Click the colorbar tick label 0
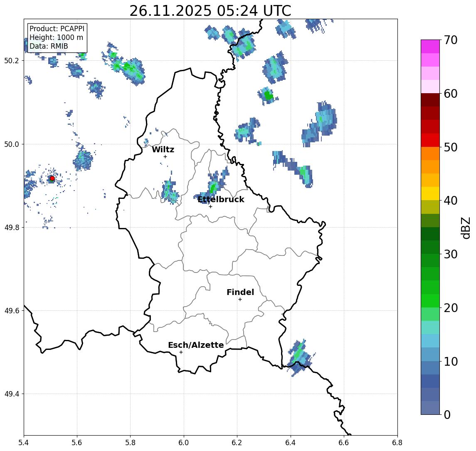Screen dimensions: 476x451 447,414
